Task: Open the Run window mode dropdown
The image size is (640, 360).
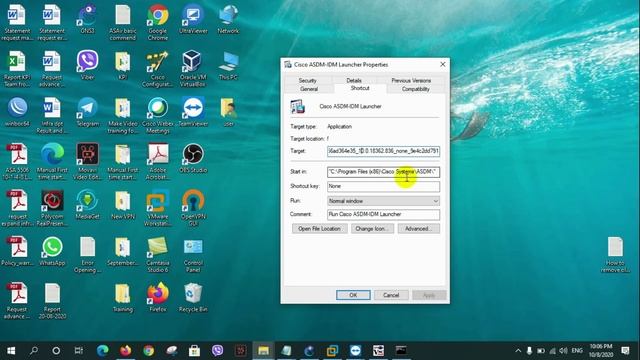Action: point(383,201)
